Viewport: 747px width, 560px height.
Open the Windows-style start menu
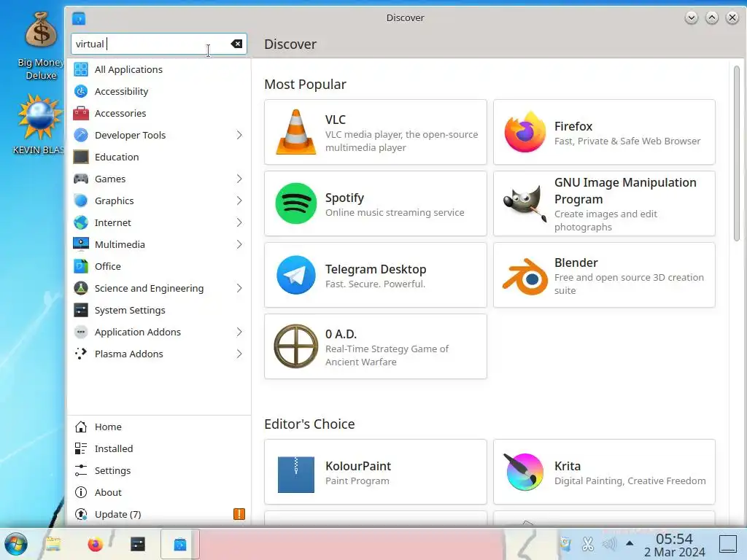pyautogui.click(x=16, y=544)
